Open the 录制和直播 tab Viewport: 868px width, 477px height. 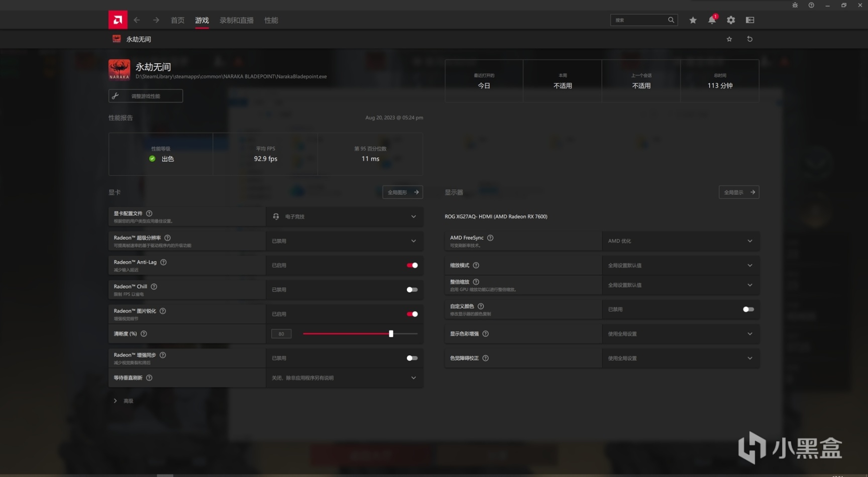click(237, 20)
